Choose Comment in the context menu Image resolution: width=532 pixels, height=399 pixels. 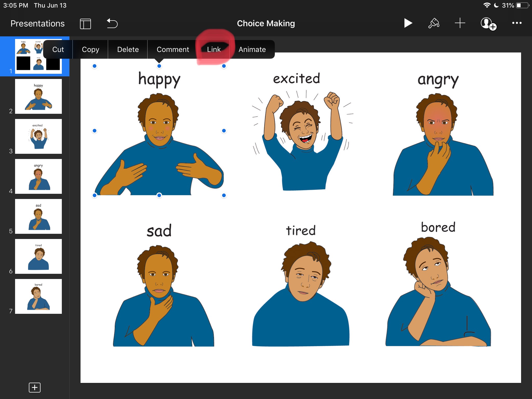173,49
